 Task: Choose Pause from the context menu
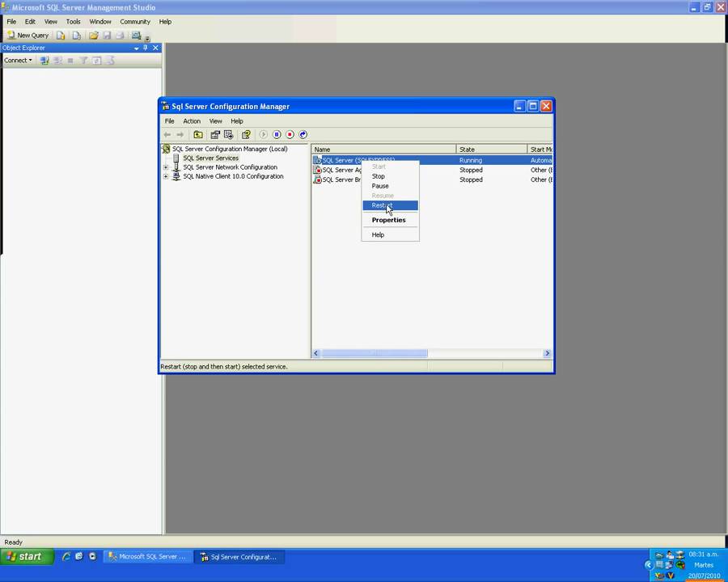[x=390, y=186]
